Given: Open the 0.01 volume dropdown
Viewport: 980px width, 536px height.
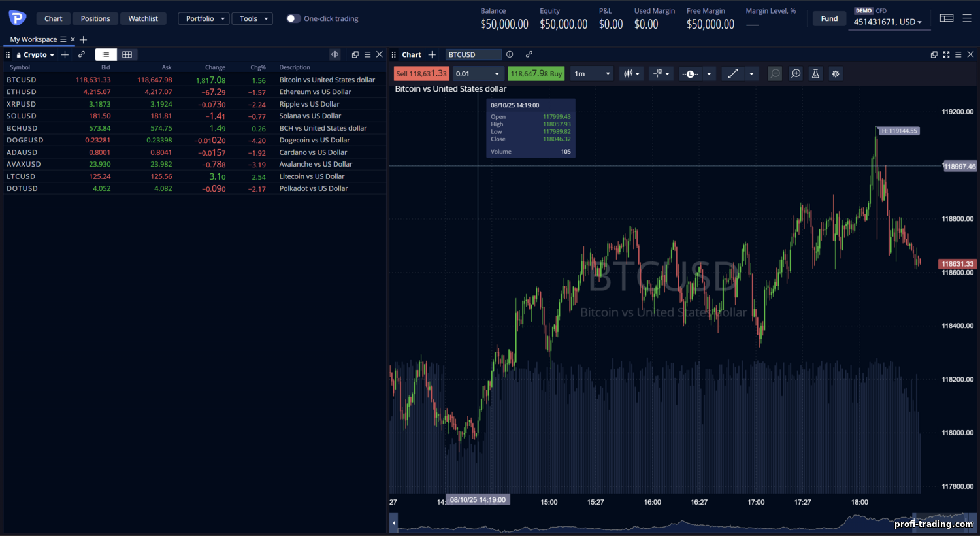Looking at the screenshot, I should click(x=478, y=74).
